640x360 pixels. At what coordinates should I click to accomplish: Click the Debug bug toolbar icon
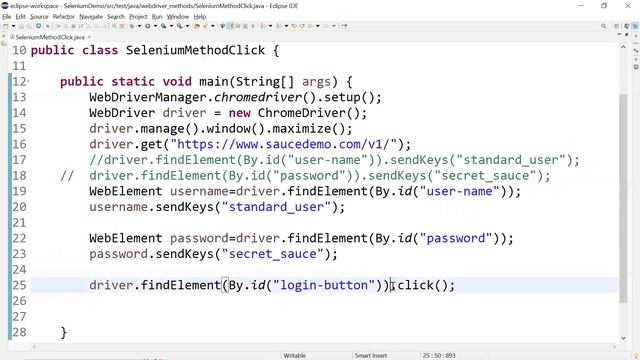point(132,26)
